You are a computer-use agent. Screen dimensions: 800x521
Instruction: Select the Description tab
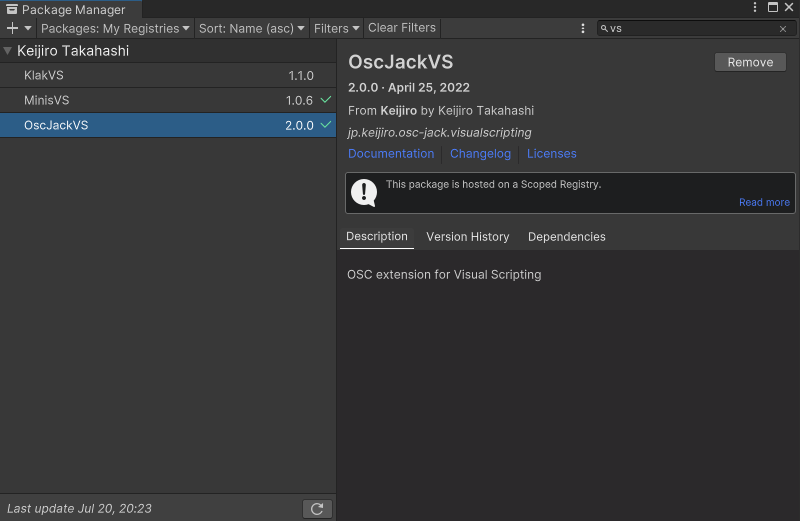pyautogui.click(x=376, y=237)
